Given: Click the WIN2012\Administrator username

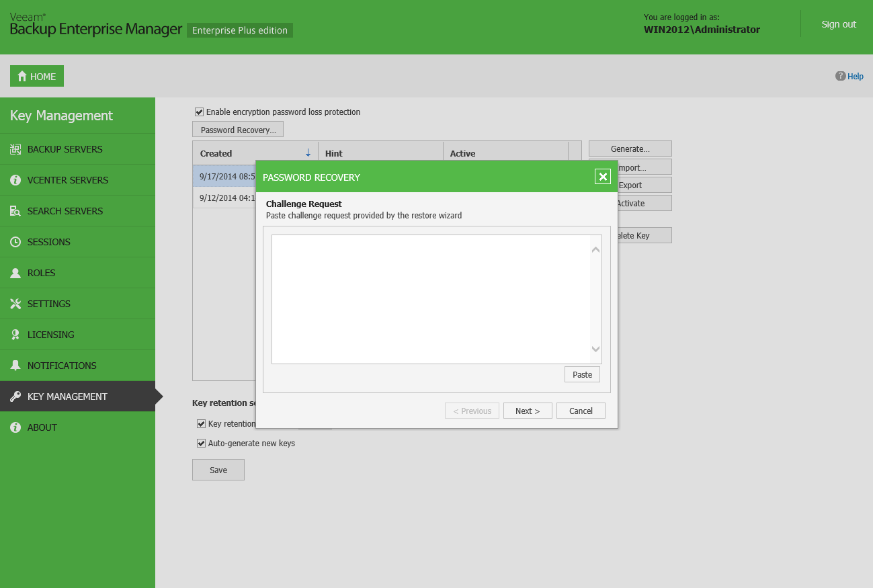Looking at the screenshot, I should pos(702,30).
